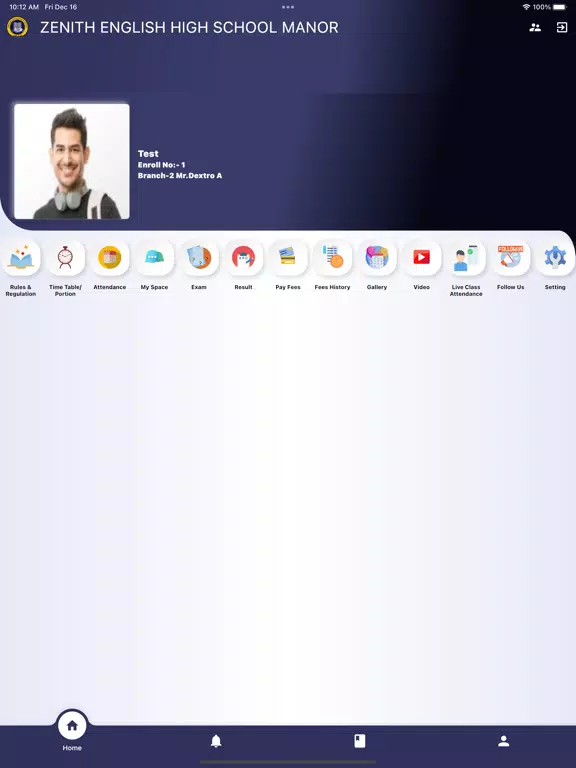
Task: Open Time Table/Portion clock icon
Action: [65, 258]
